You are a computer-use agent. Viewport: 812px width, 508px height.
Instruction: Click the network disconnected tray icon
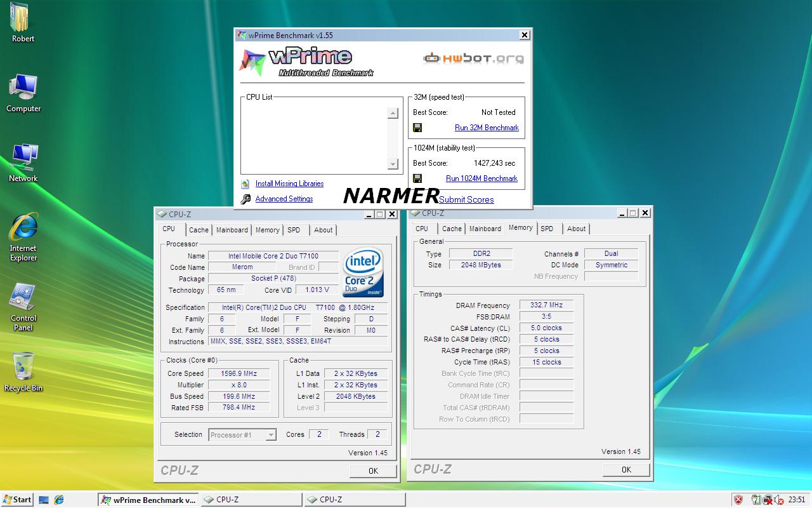click(x=768, y=500)
